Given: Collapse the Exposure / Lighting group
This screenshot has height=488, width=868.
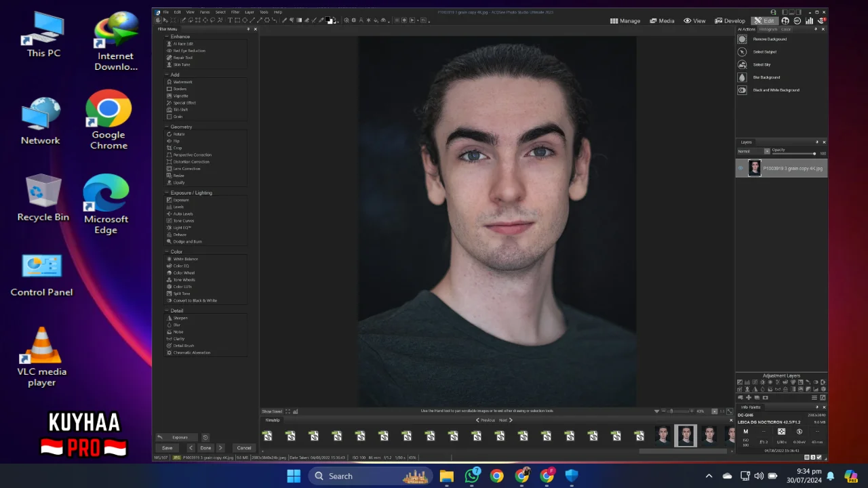Looking at the screenshot, I should (167, 192).
